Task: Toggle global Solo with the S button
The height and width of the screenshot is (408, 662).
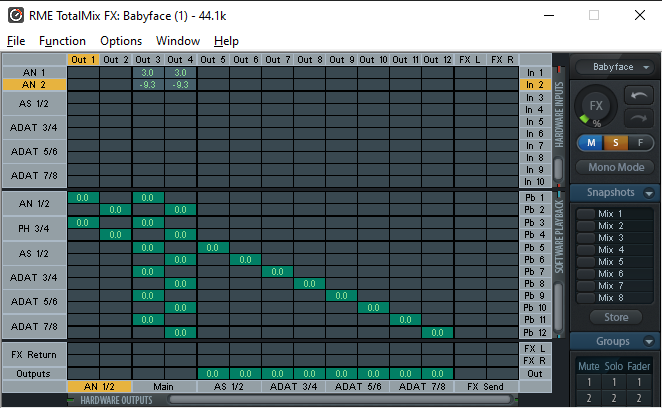Action: 616,143
